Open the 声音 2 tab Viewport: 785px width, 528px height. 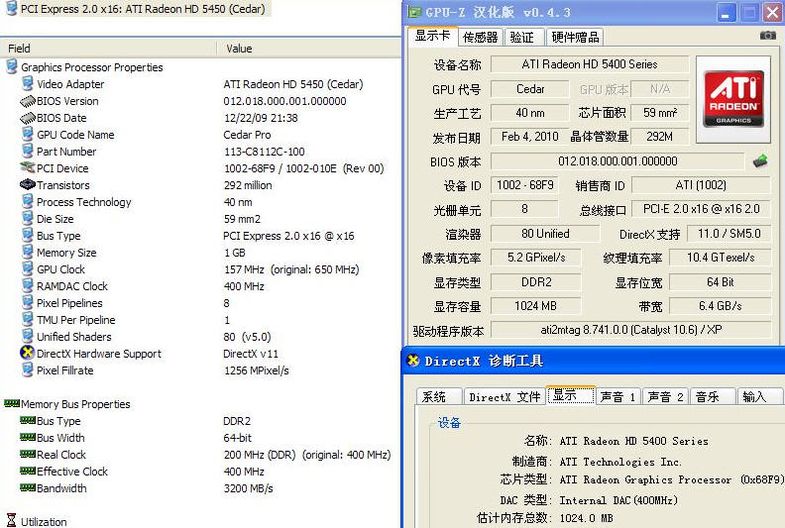[665, 397]
